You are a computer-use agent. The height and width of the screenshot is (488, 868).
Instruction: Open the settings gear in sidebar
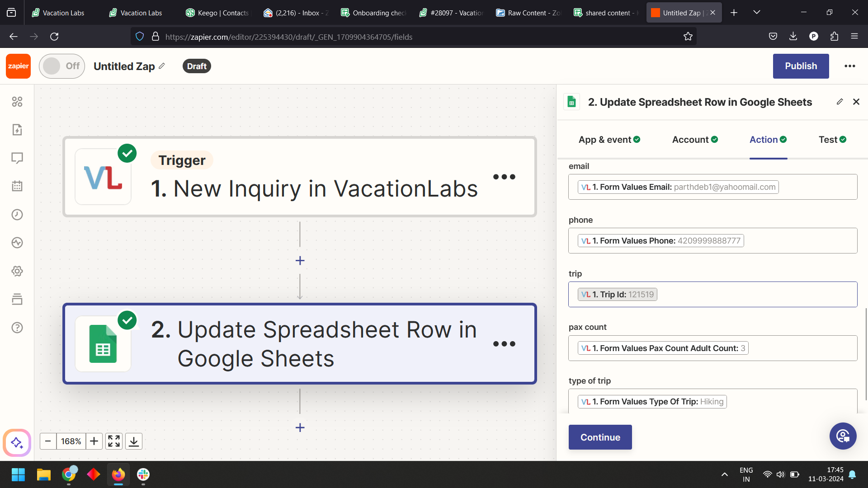pyautogui.click(x=17, y=271)
